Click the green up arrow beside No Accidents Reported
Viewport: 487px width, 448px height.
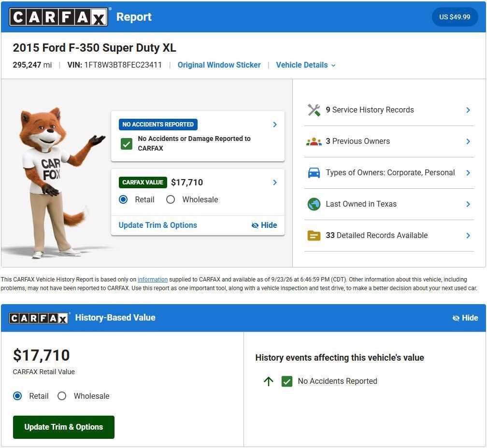(x=268, y=381)
